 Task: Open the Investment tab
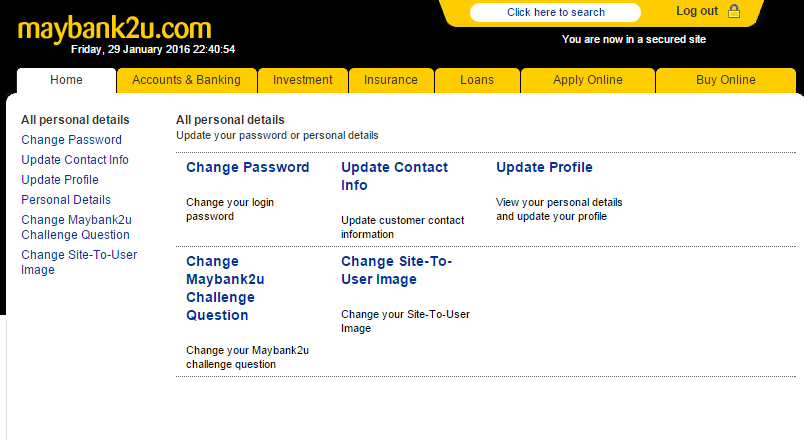coord(302,80)
